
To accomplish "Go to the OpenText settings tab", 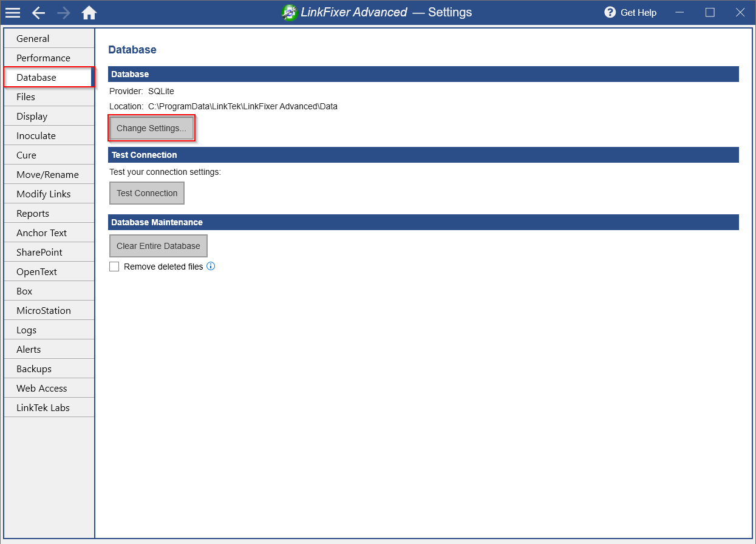I will point(49,271).
